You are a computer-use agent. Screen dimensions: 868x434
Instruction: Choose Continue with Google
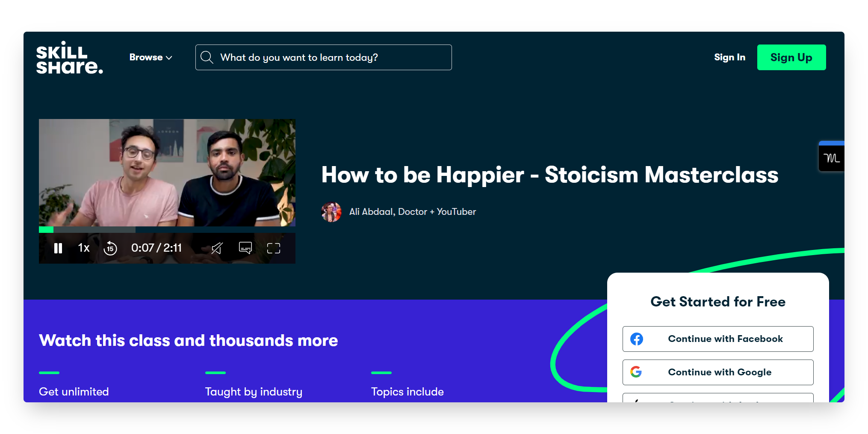point(718,372)
